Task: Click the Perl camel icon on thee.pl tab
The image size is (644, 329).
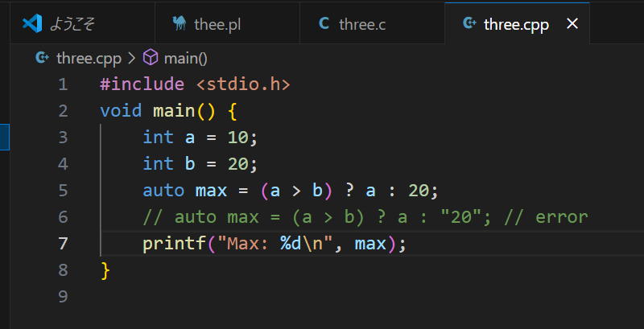Action: tap(180, 24)
